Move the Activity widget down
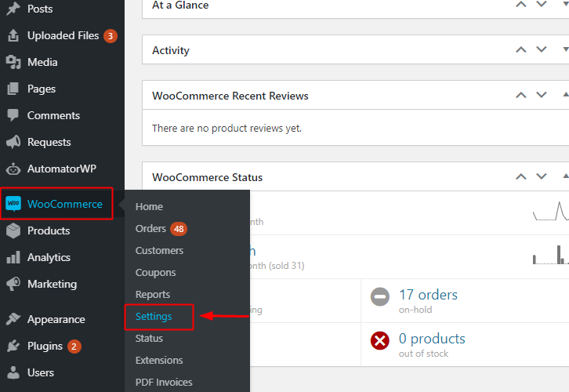 542,49
